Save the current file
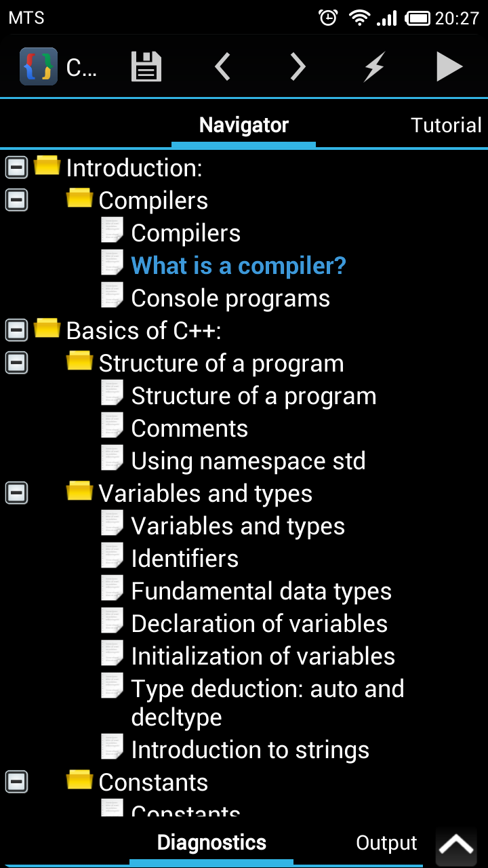The height and width of the screenshot is (868, 488). coord(146,66)
